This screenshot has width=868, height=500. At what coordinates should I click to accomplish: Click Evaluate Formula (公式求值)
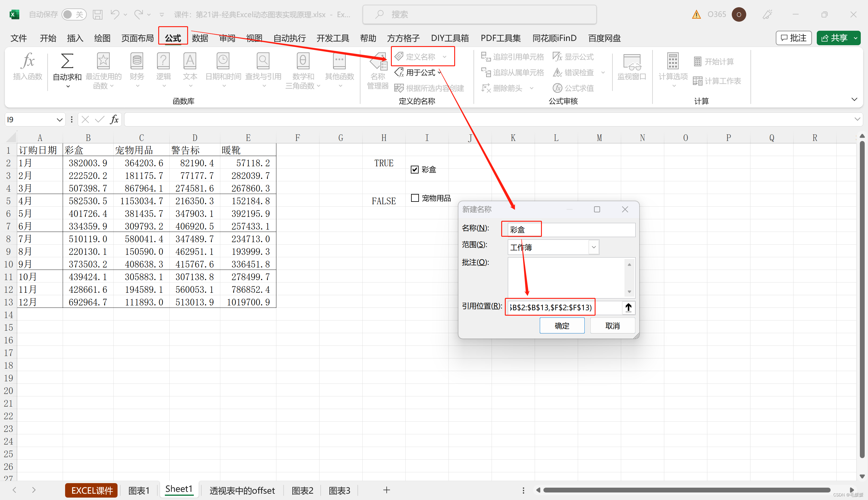point(573,88)
